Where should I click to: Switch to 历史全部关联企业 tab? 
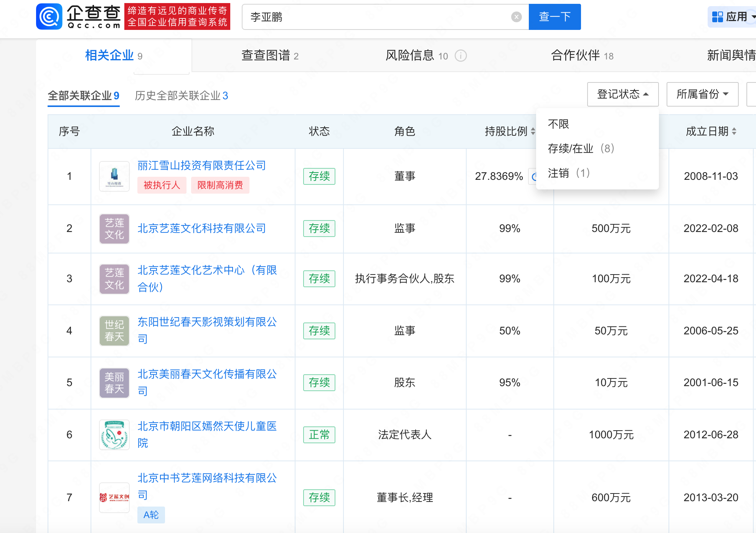coord(181,95)
